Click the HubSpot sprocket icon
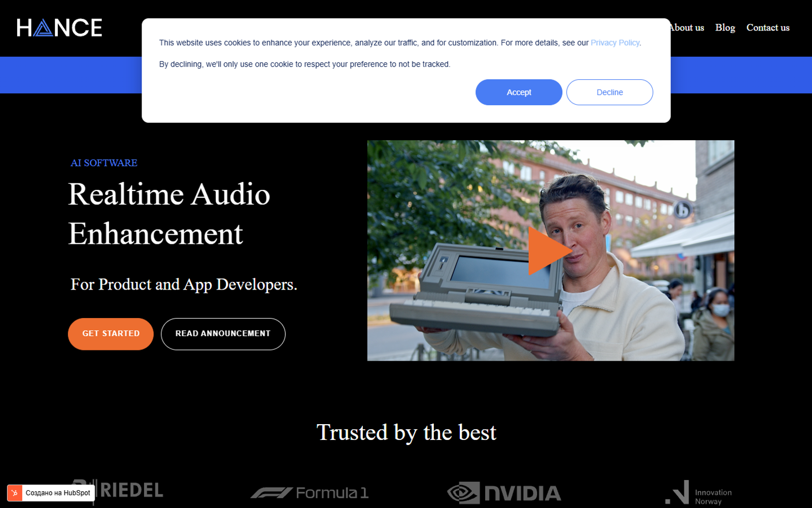Viewport: 812px width, 508px height. [15, 493]
